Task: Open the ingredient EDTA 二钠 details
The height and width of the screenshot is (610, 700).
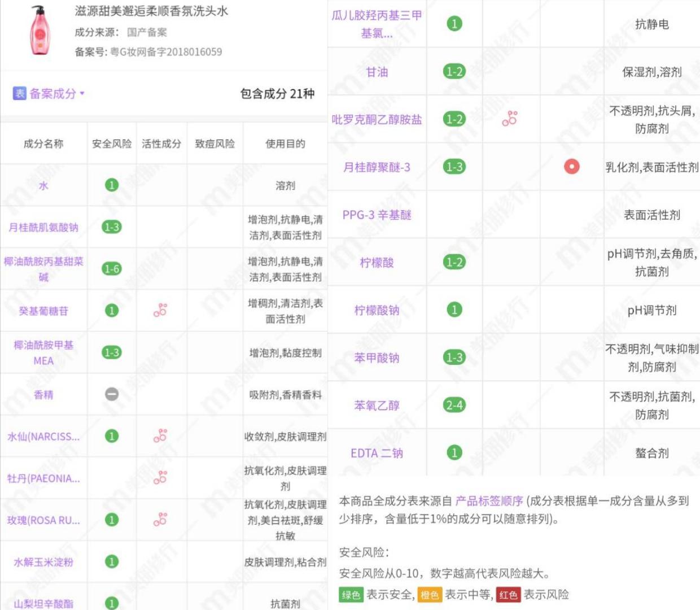Action: [x=377, y=452]
